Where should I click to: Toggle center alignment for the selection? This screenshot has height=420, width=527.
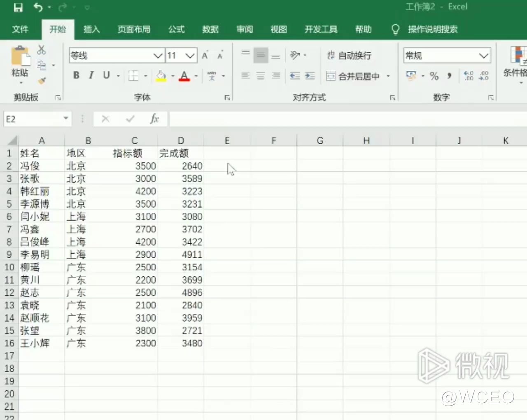pyautogui.click(x=261, y=76)
